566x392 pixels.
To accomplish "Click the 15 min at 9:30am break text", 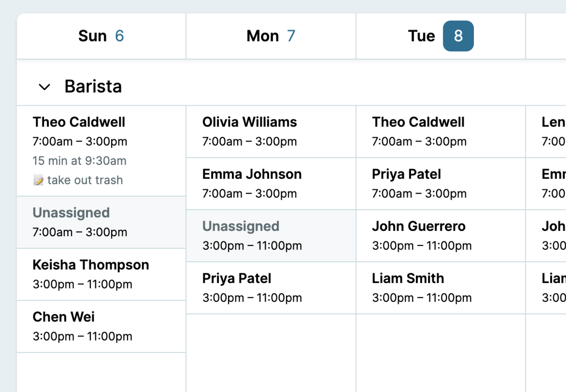I will click(x=79, y=161).
